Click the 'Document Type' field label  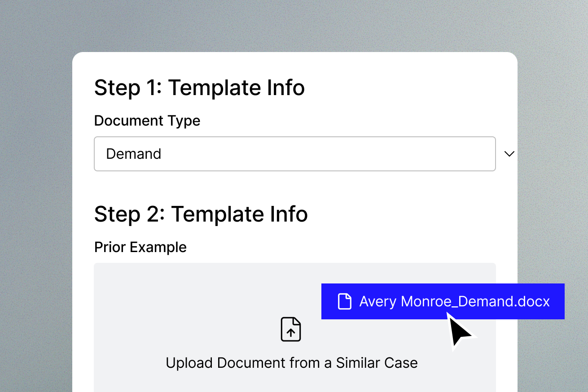[x=147, y=121]
